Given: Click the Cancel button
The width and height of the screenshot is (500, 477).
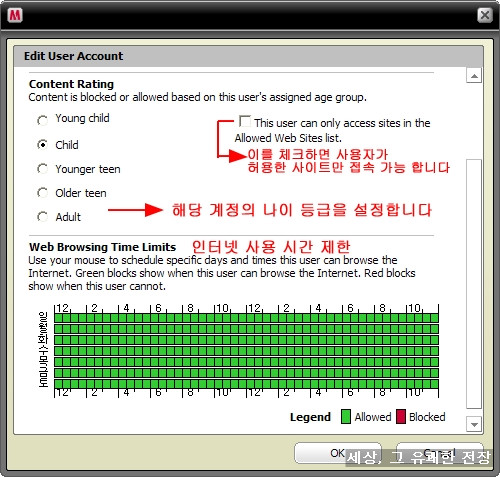Looking at the screenshot, I should point(439,453).
